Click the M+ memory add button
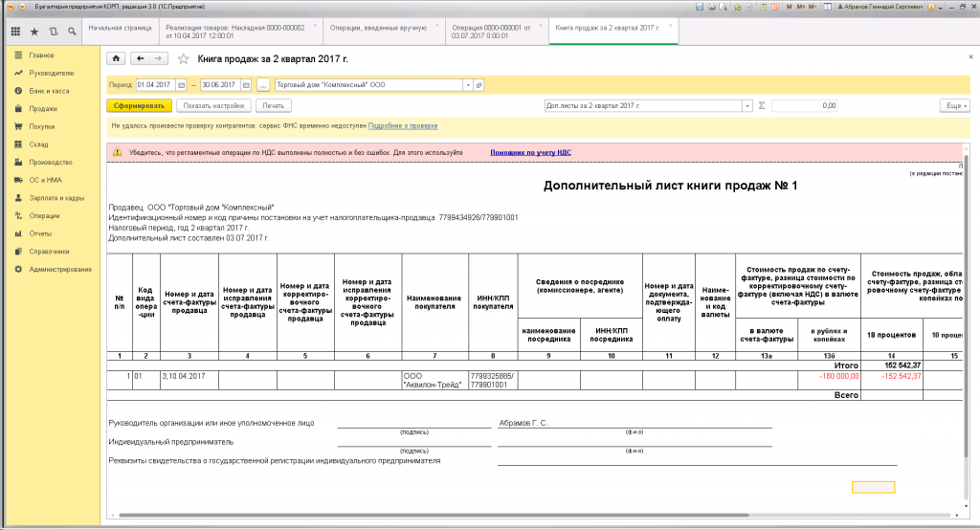 pyautogui.click(x=801, y=7)
